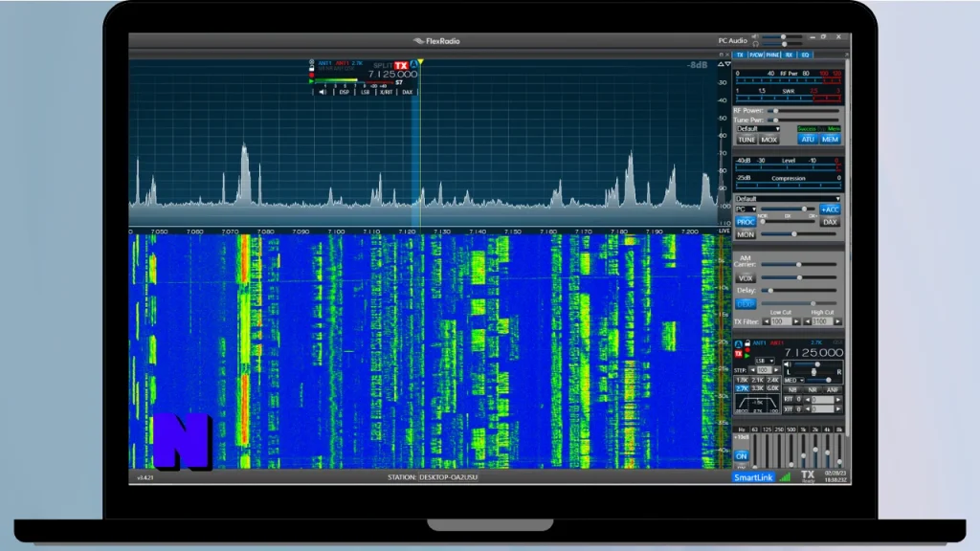The height and width of the screenshot is (551, 980).
Task: Open the LSB mode dropdown in RX panel
Action: click(765, 361)
